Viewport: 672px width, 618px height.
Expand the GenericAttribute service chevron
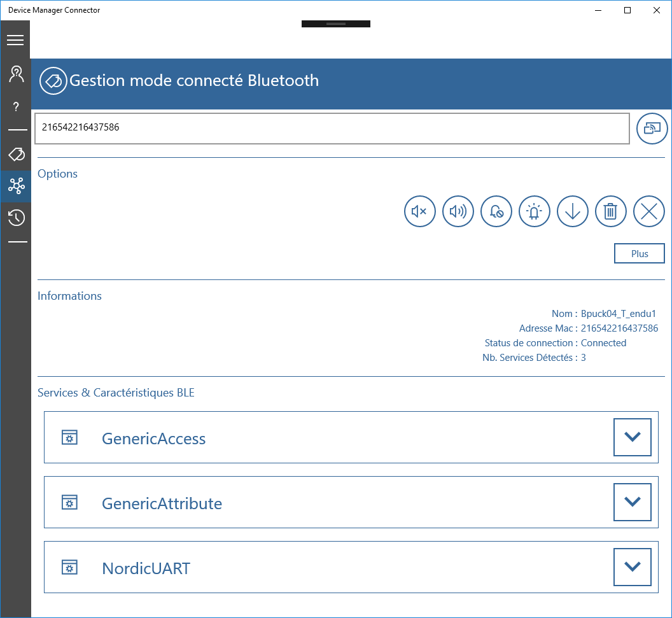click(x=632, y=502)
